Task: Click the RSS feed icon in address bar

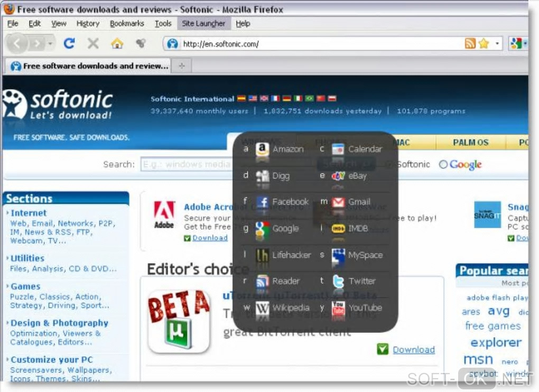Action: pos(470,43)
